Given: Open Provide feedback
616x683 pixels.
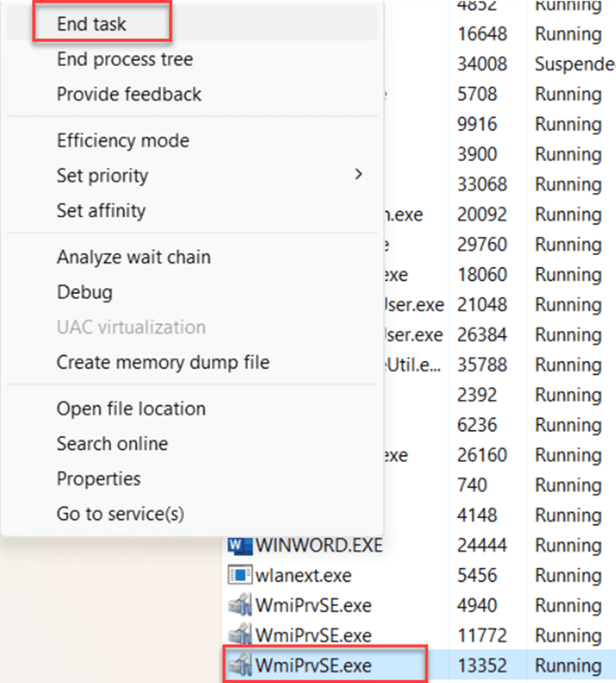Looking at the screenshot, I should [x=129, y=94].
